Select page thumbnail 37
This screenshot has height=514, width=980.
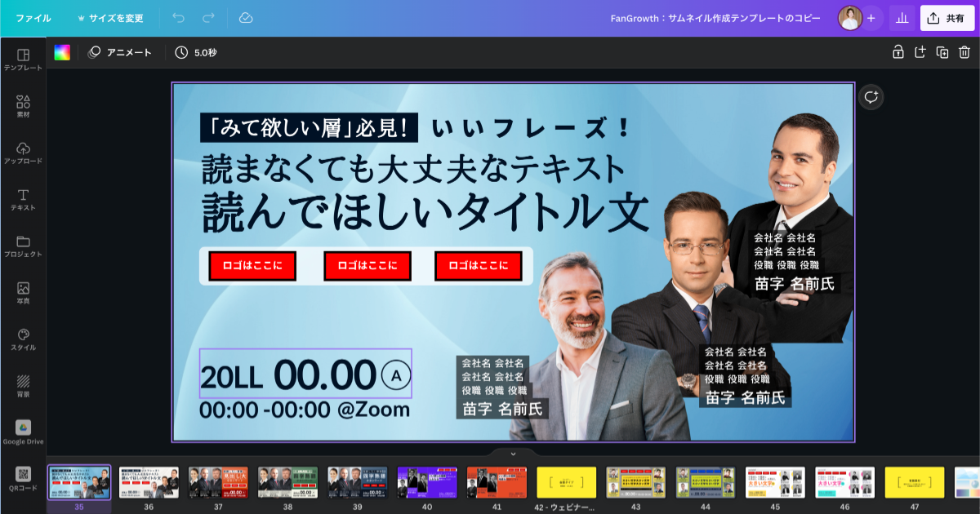[x=218, y=482]
